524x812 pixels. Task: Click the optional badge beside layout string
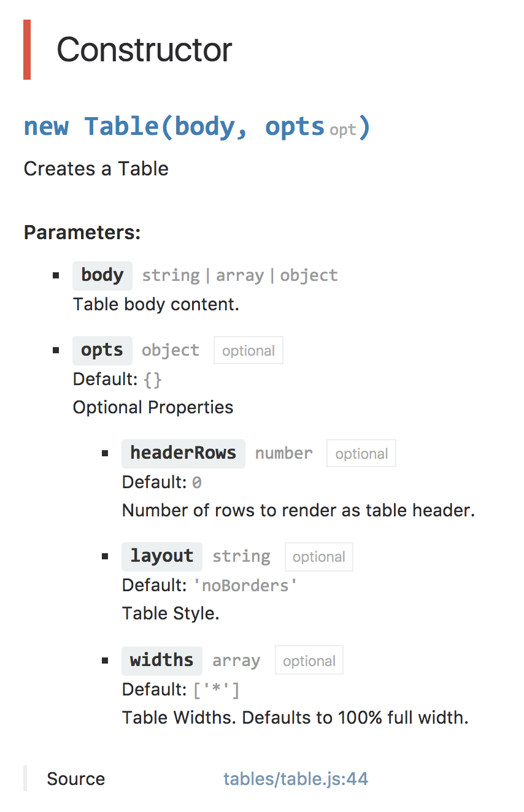(319, 557)
